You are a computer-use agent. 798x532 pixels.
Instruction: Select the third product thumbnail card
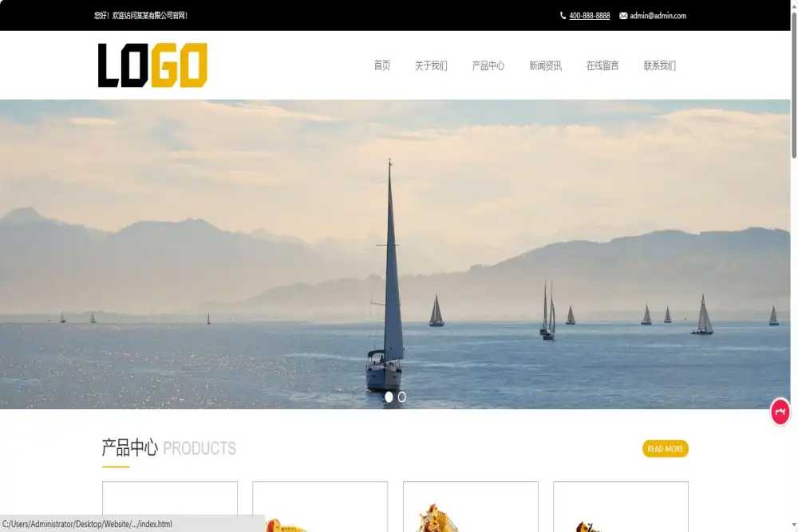[x=470, y=506]
